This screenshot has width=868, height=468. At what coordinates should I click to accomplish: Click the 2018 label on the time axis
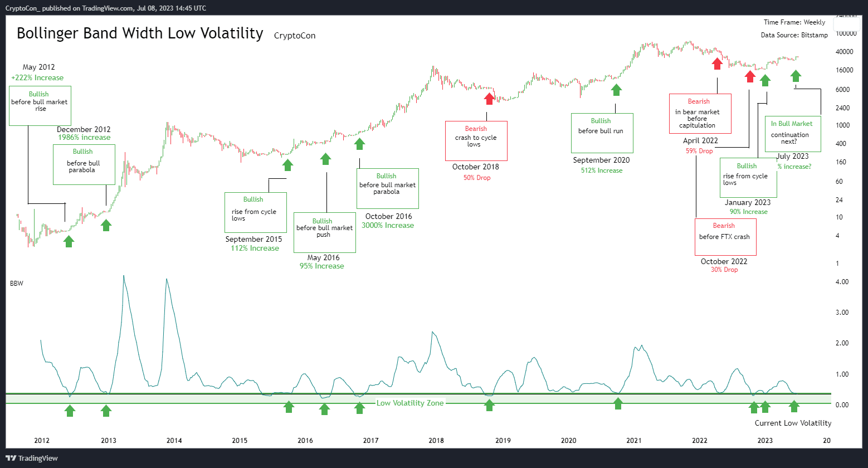pyautogui.click(x=436, y=440)
